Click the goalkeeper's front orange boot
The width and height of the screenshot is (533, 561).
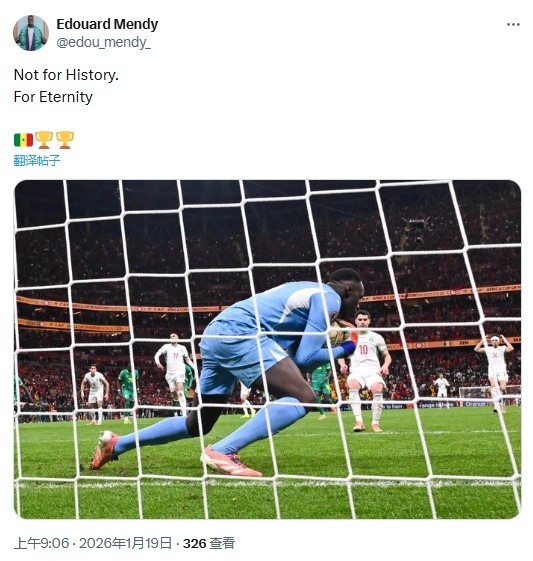[x=230, y=462]
